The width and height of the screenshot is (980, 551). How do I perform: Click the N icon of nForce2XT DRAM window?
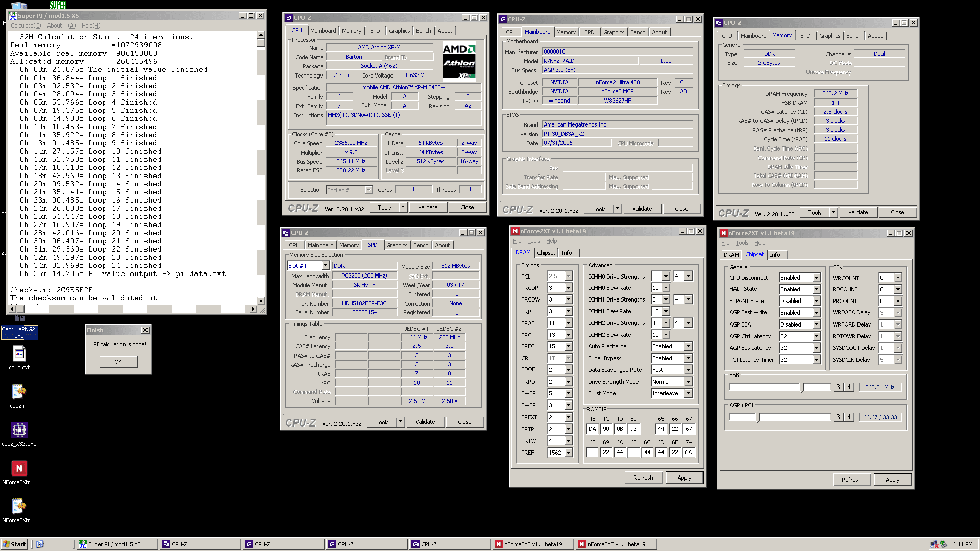515,231
